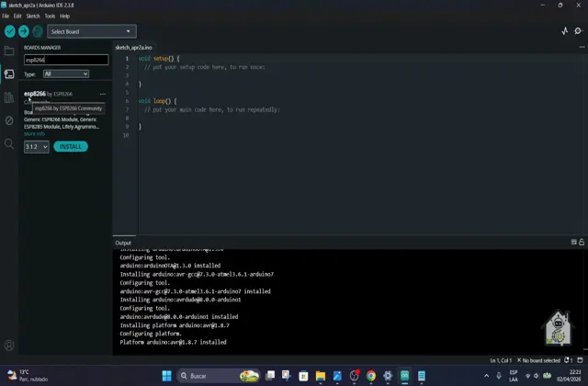Open the Library Manager sidebar icon
This screenshot has width=588, height=386.
tap(9, 97)
